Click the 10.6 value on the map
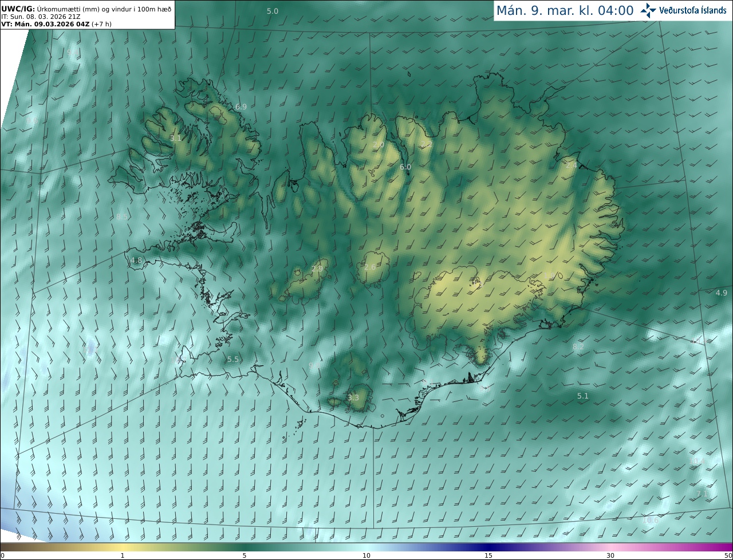The width and height of the screenshot is (733, 560). 651,520
